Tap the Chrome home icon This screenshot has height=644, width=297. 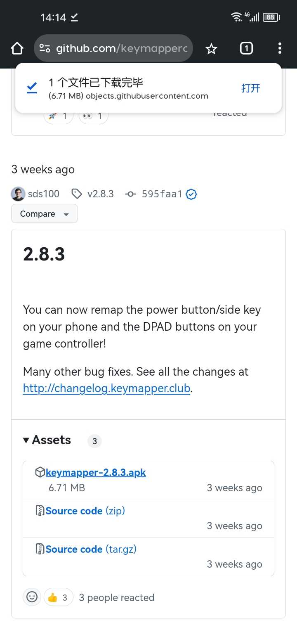click(17, 49)
